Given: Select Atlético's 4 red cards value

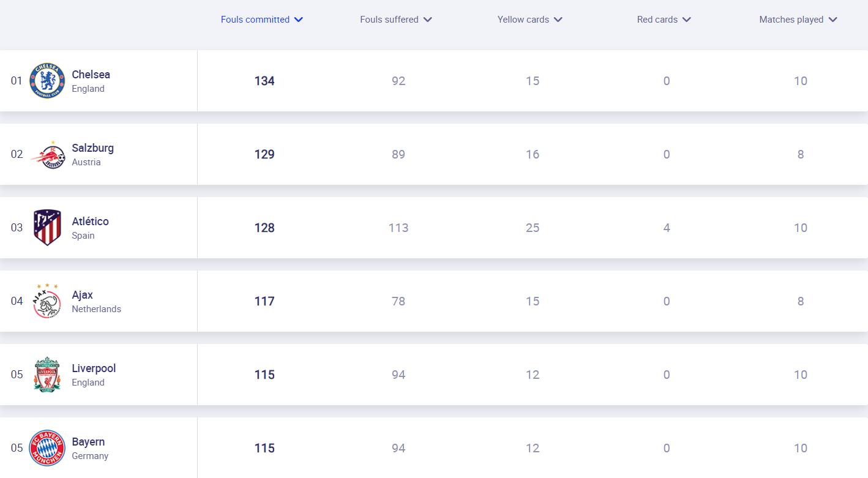Looking at the screenshot, I should [x=667, y=228].
